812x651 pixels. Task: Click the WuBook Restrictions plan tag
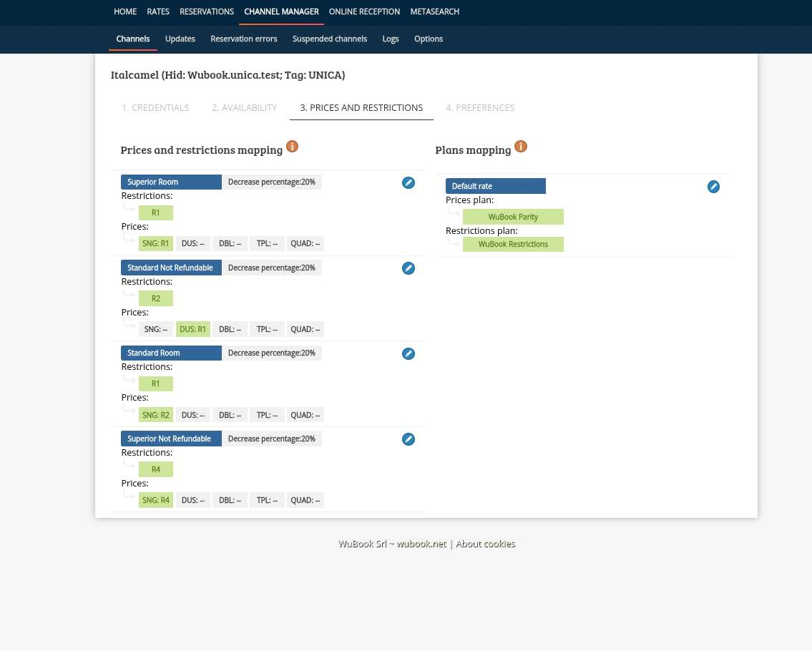tap(513, 244)
